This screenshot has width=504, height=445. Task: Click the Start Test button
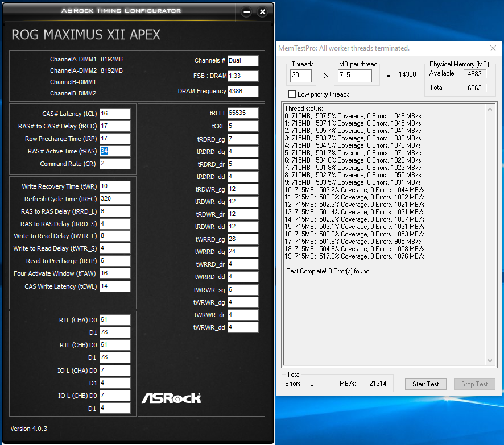tap(425, 384)
